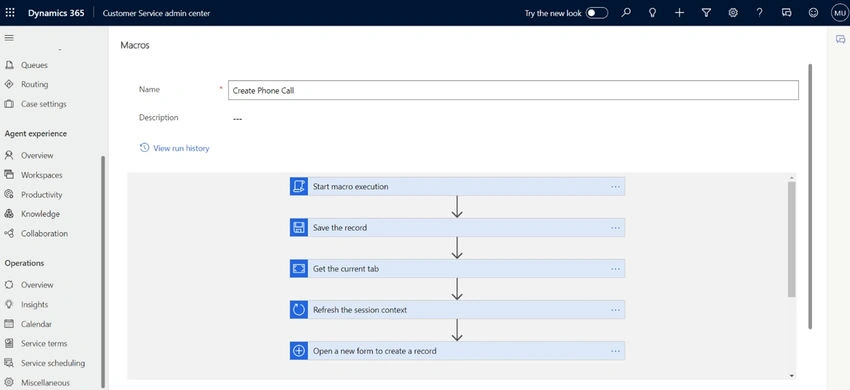Click the designer scroll down arrow
850x390 pixels.
point(791,375)
